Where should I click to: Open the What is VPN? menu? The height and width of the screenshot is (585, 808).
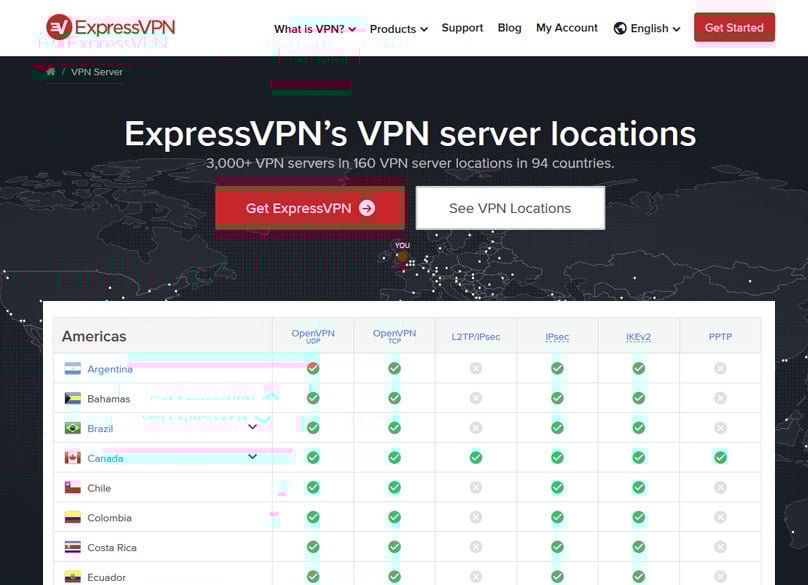point(315,29)
